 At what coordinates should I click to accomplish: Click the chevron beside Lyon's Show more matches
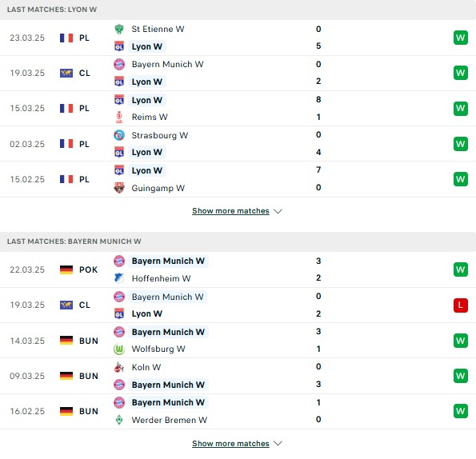point(278,211)
